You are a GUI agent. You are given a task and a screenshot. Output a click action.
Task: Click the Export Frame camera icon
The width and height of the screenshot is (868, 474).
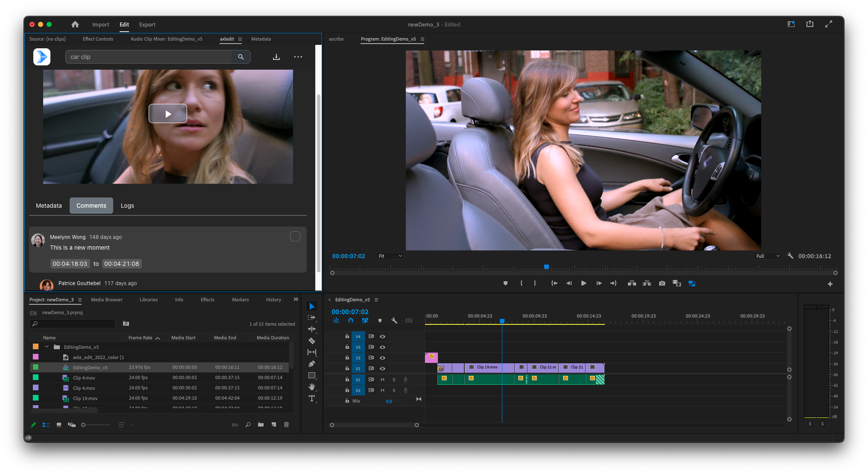pos(662,283)
